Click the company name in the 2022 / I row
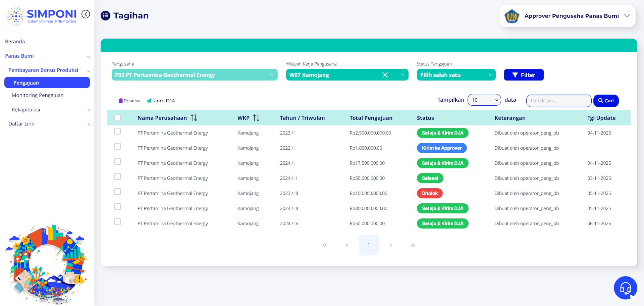This screenshot has width=644, height=306. pyautogui.click(x=173, y=148)
